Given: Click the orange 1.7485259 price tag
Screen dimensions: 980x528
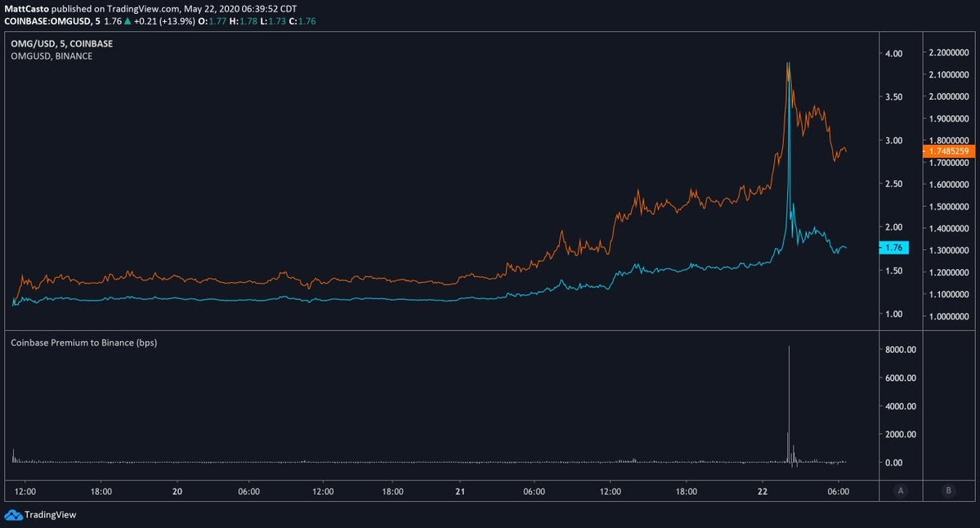Looking at the screenshot, I should click(948, 151).
